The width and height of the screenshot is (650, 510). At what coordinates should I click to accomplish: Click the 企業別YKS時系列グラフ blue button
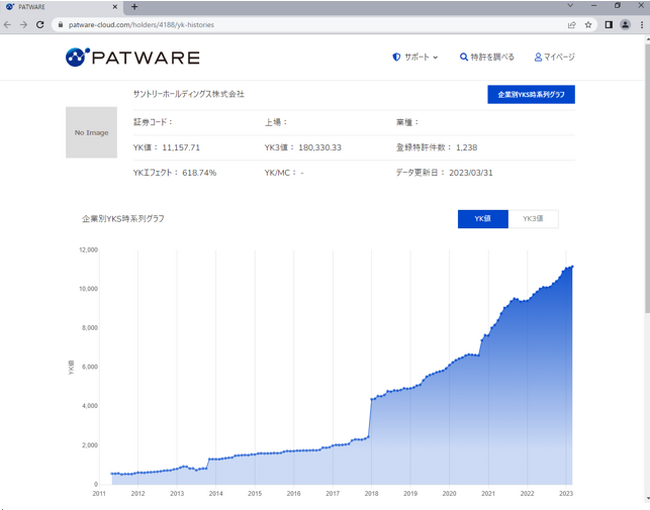pos(530,95)
